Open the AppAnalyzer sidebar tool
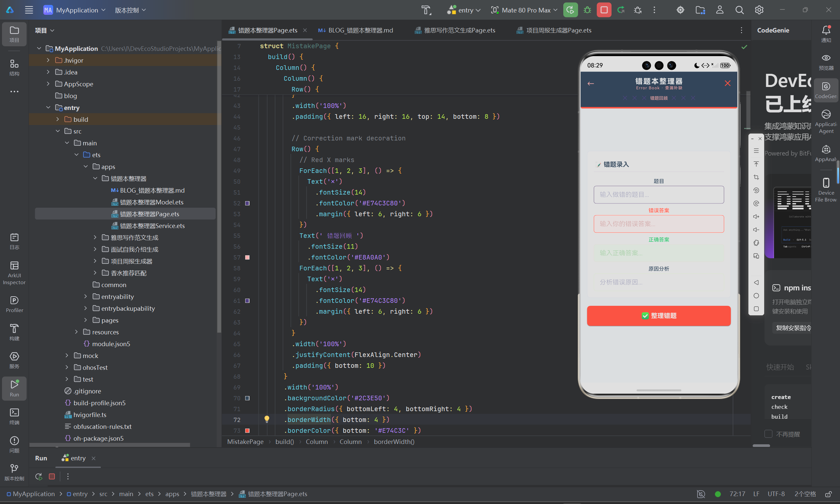 826,154
